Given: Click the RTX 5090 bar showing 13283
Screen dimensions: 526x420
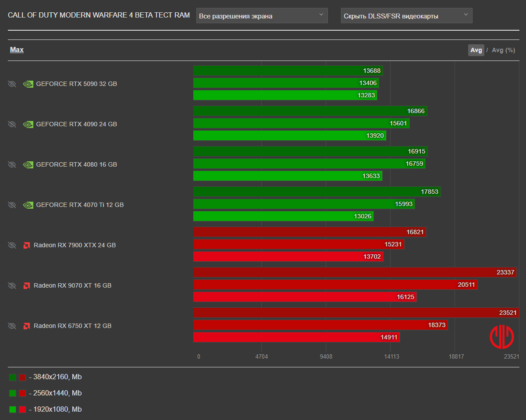Looking at the screenshot, I should 285,95.
